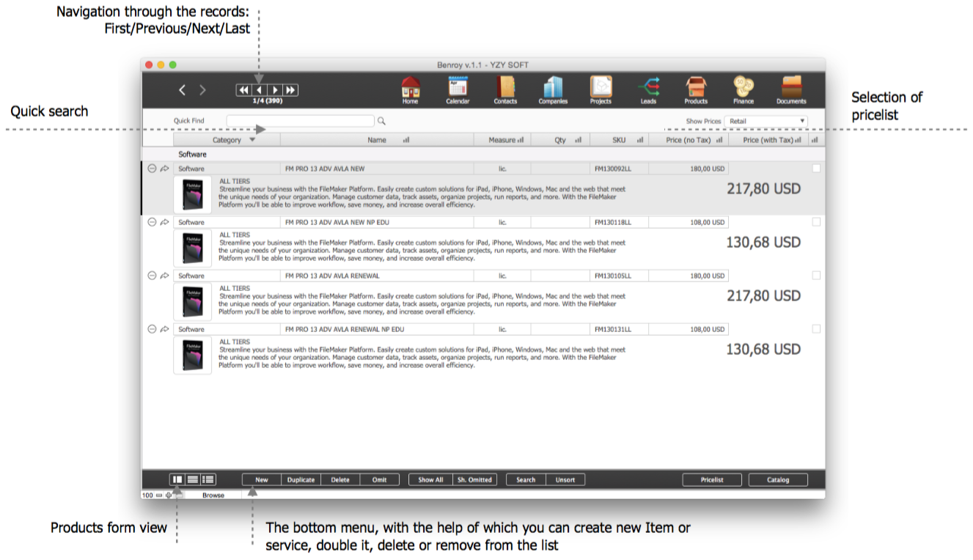Tick the checkbox for FM PRO 13 ADV AVLA NEW
This screenshot has height=560, width=973.
point(816,169)
